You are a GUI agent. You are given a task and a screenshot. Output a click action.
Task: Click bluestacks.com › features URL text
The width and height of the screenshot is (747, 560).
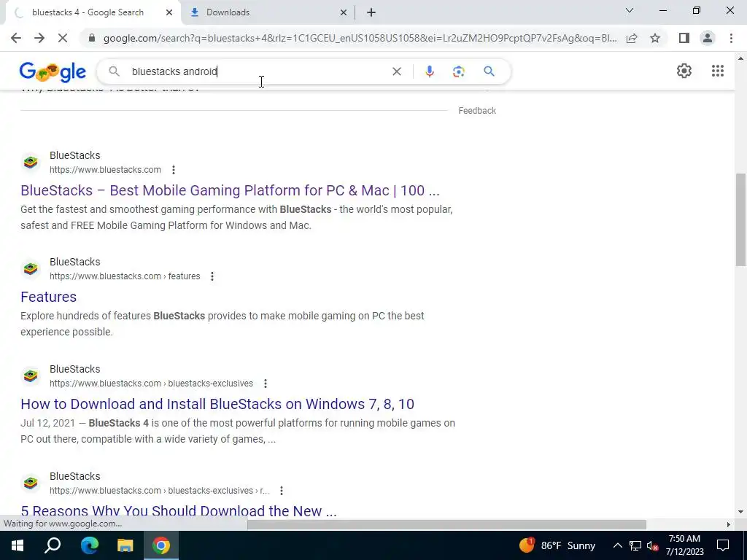(x=125, y=276)
